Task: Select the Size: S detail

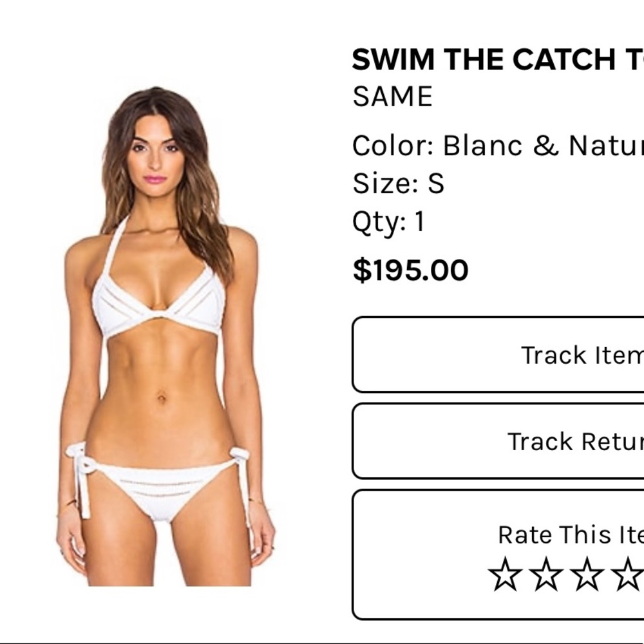Action: pyautogui.click(x=399, y=185)
